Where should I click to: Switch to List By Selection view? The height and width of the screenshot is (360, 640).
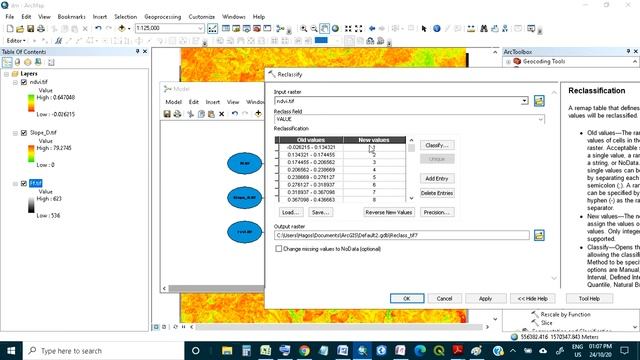pos(38,62)
